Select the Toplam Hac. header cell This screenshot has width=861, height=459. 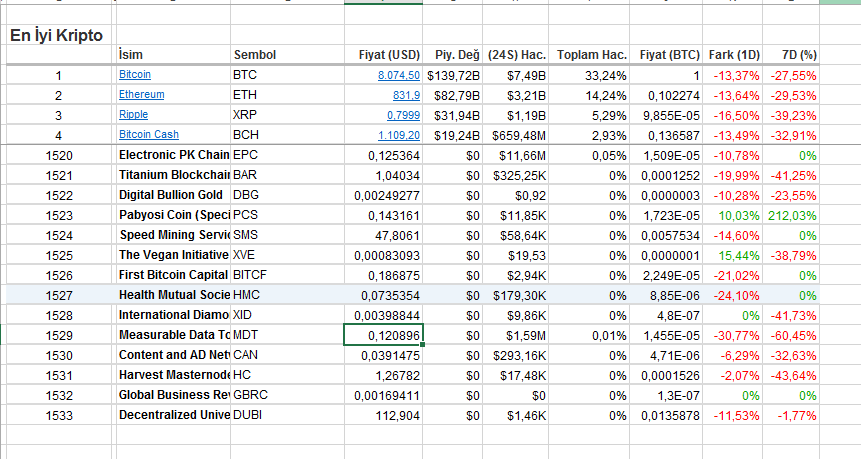[589, 55]
